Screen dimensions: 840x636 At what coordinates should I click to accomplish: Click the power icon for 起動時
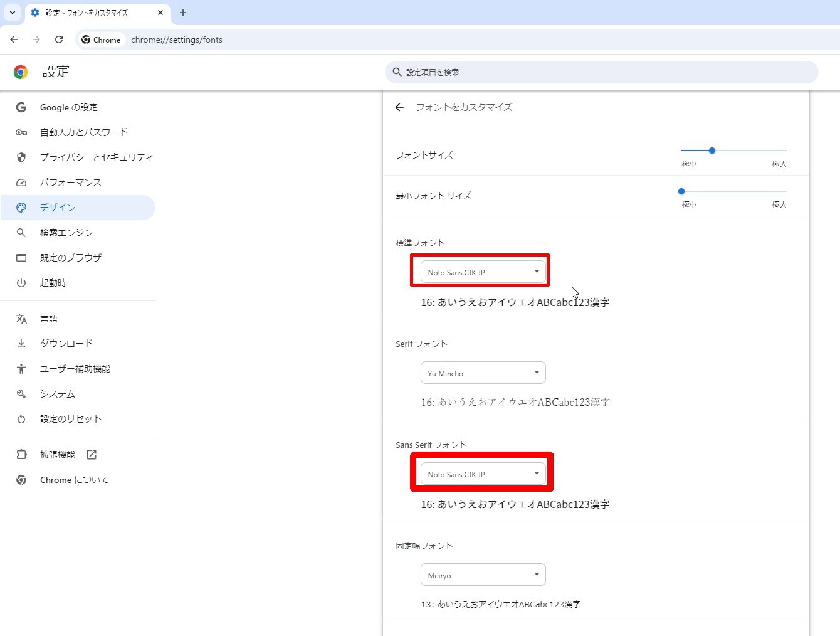click(x=21, y=283)
